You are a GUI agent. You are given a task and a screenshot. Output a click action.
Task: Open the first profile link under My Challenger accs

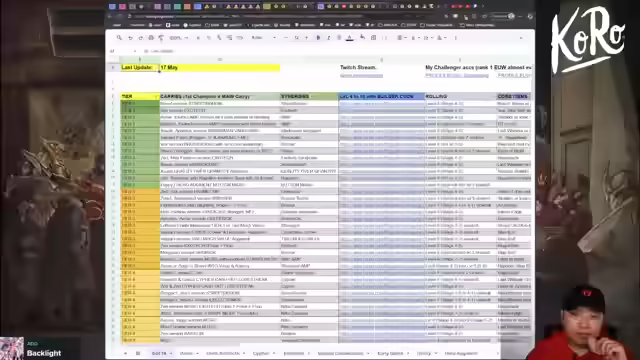point(457,76)
